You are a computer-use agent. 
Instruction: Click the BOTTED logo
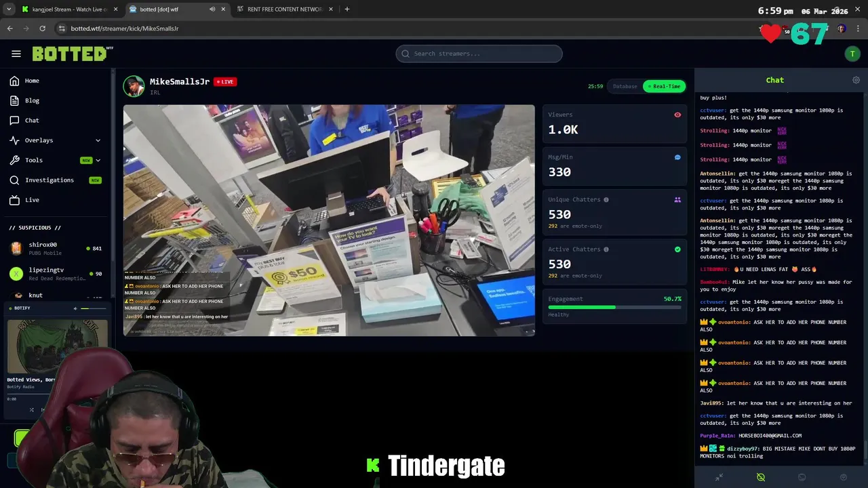pos(73,54)
